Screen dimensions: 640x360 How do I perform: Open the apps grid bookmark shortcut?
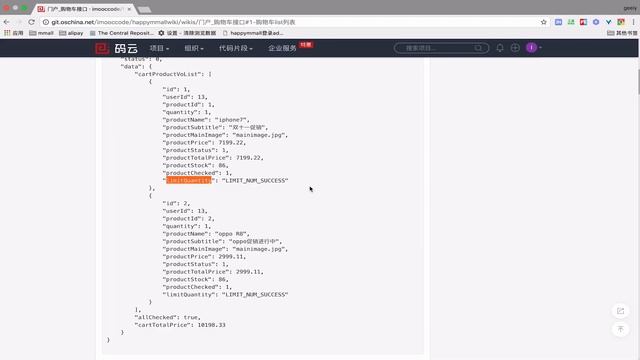13,33
